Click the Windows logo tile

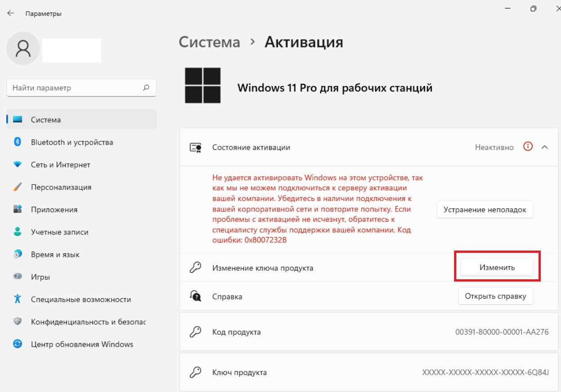203,85
